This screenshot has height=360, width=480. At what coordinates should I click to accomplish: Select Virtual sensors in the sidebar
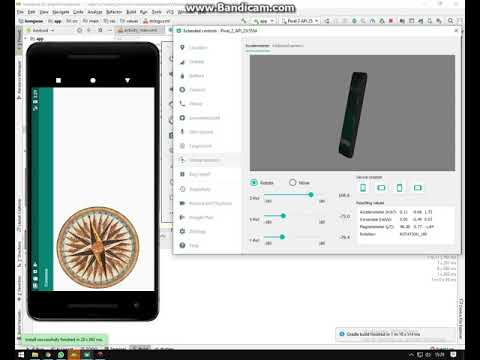208,160
